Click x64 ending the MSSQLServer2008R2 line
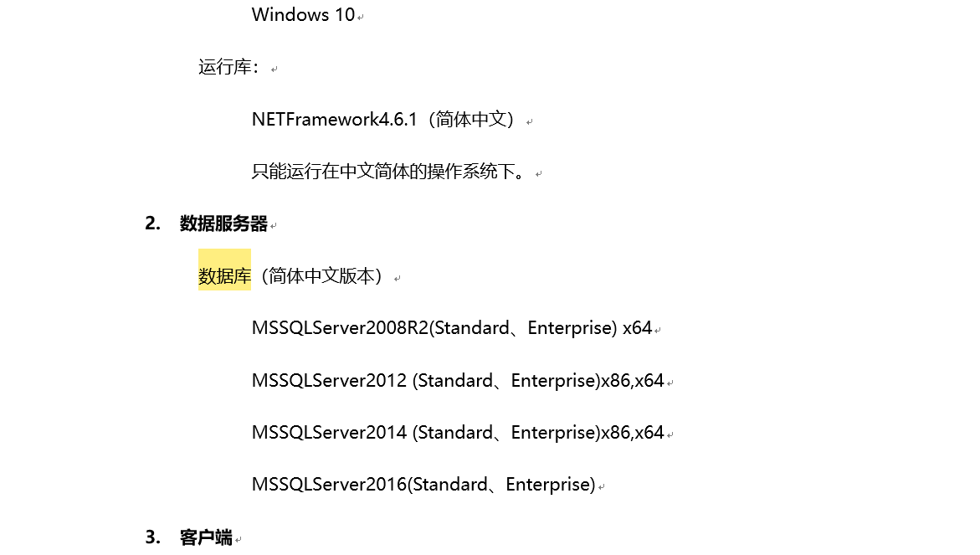980x555 pixels. point(637,328)
